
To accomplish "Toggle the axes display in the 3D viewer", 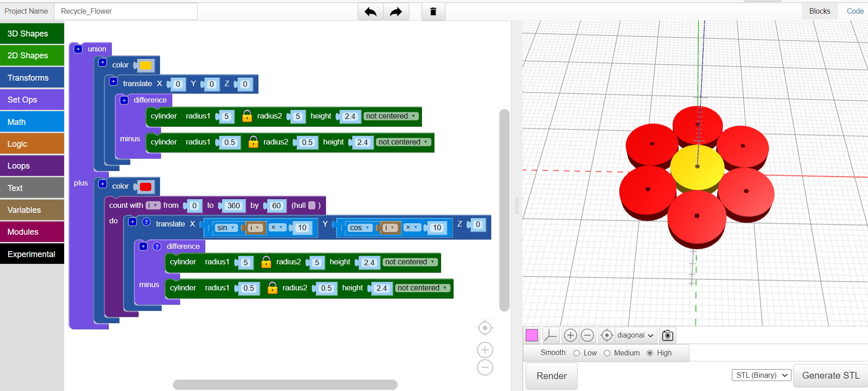I will click(x=551, y=335).
